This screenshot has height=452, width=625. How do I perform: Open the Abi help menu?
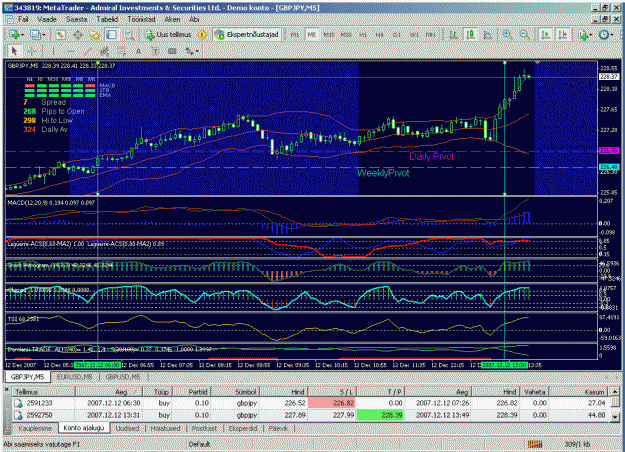(x=194, y=19)
